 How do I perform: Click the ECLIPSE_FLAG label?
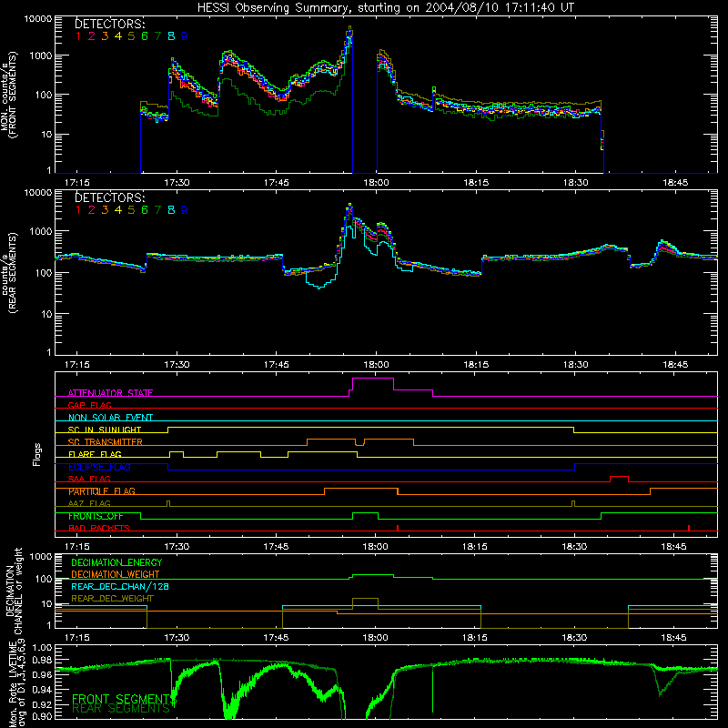coord(99,467)
